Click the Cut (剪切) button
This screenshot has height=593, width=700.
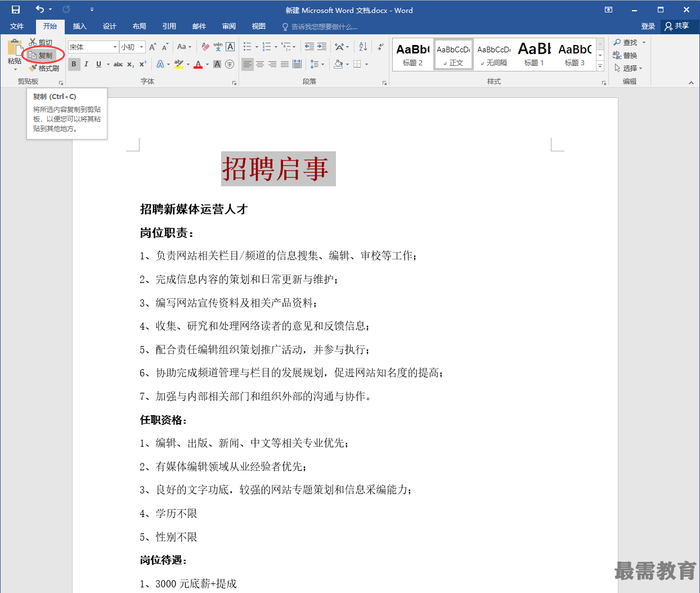pyautogui.click(x=41, y=43)
